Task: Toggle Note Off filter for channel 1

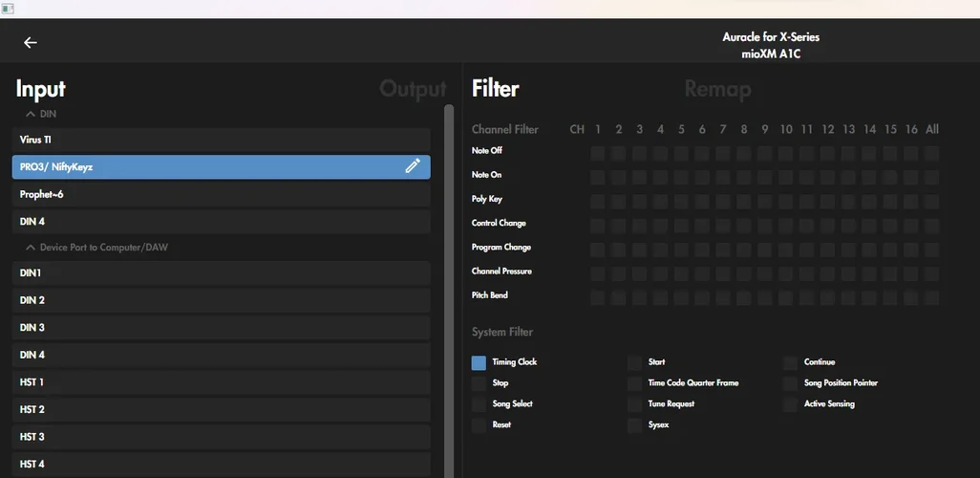Action: click(598, 153)
